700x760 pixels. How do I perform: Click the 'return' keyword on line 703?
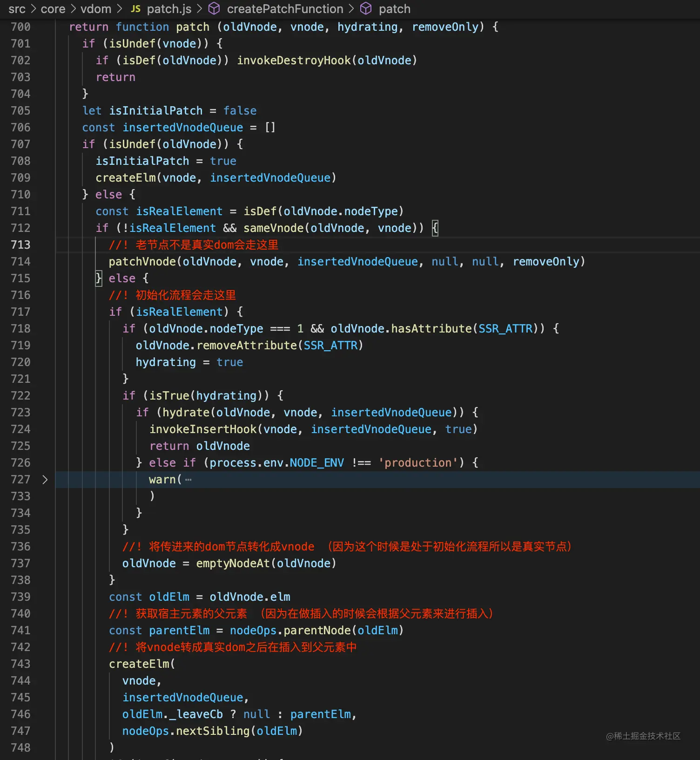[x=115, y=77]
